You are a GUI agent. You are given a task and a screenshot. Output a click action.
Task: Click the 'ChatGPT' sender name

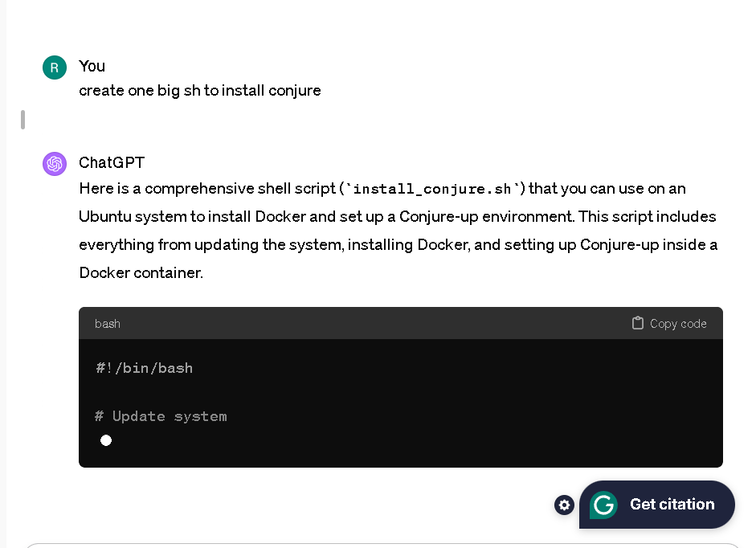(x=112, y=162)
